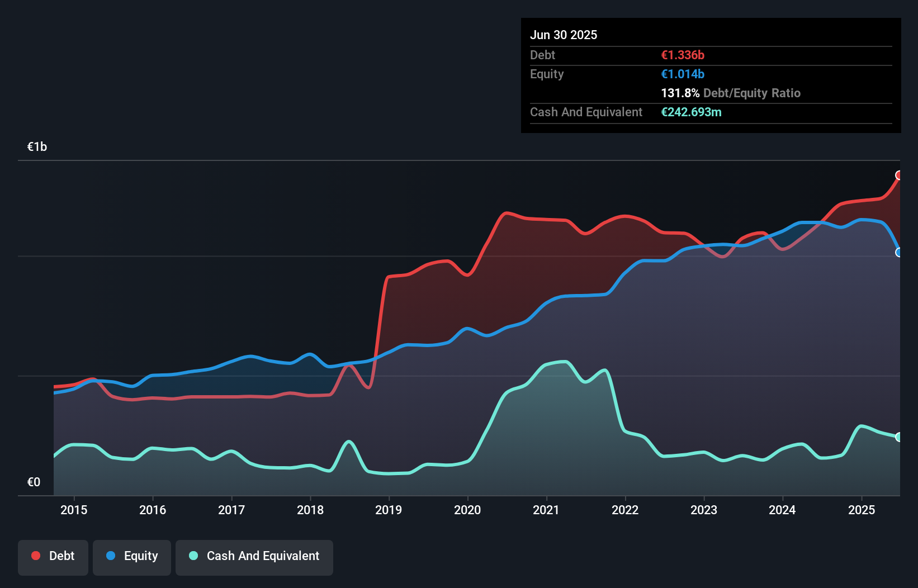Click the teal Cash endpoint marker
Image resolution: width=918 pixels, height=588 pixels.
(x=899, y=437)
